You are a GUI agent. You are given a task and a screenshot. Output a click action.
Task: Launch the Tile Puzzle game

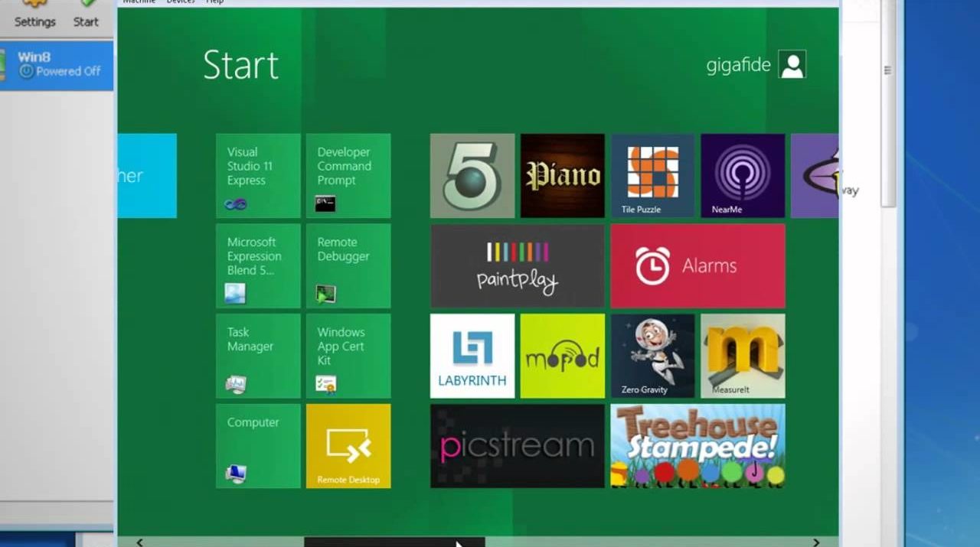[x=652, y=176]
